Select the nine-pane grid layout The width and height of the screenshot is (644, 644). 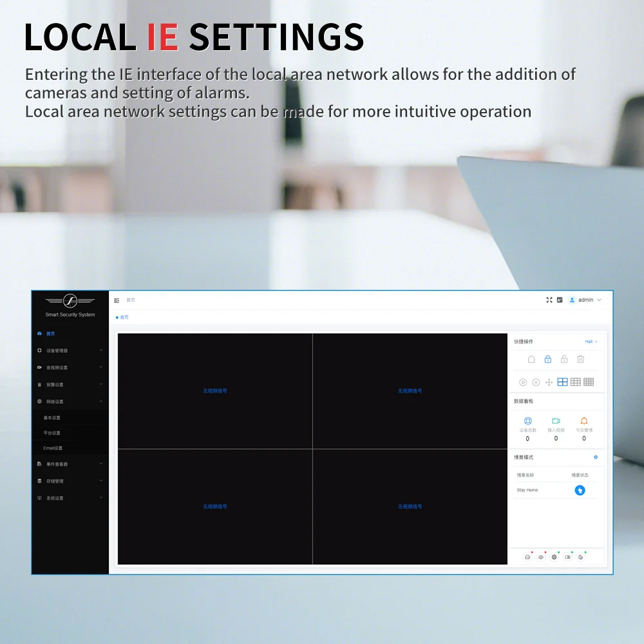coord(575,383)
